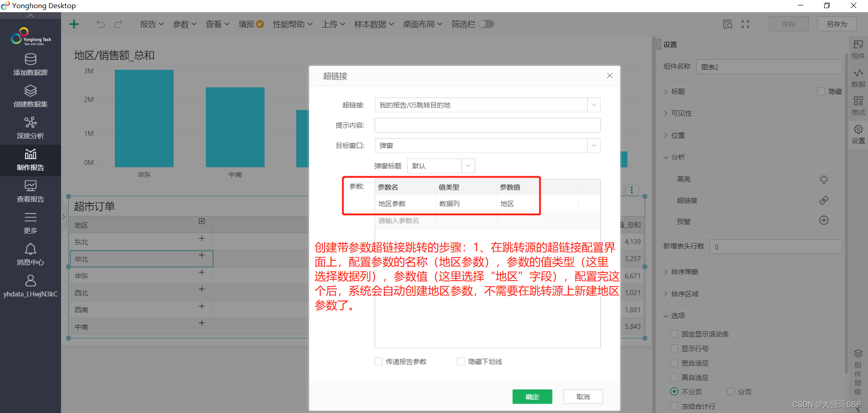The width and height of the screenshot is (868, 413).
Task: Select 不分页 radio button
Action: 674,391
